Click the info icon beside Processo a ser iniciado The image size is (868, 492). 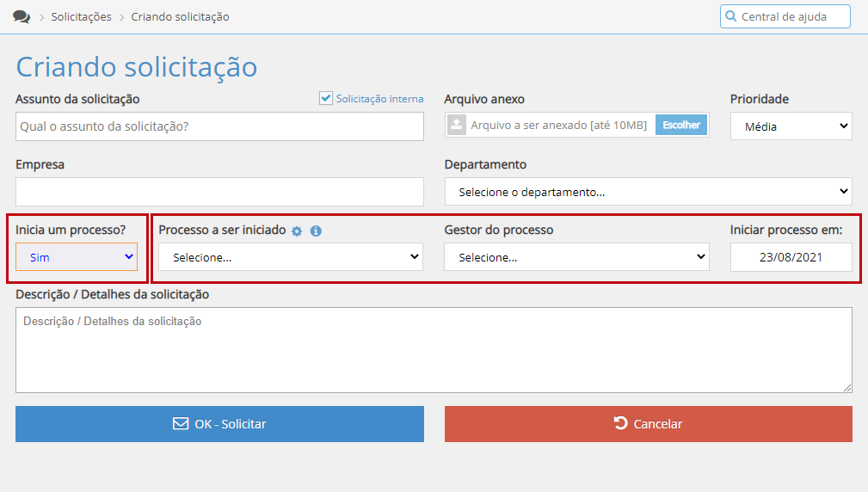pos(316,231)
